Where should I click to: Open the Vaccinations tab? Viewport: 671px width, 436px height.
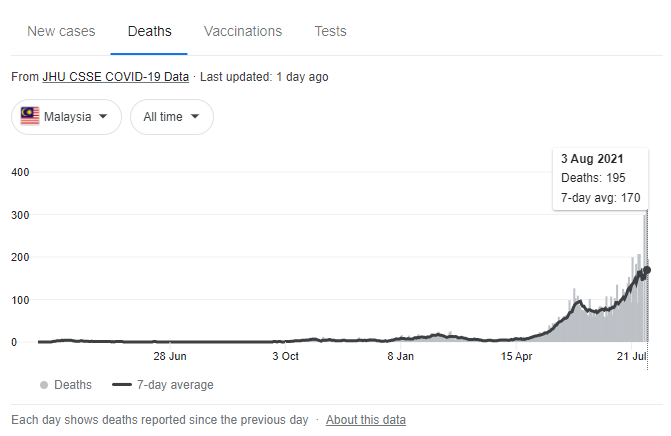[243, 31]
